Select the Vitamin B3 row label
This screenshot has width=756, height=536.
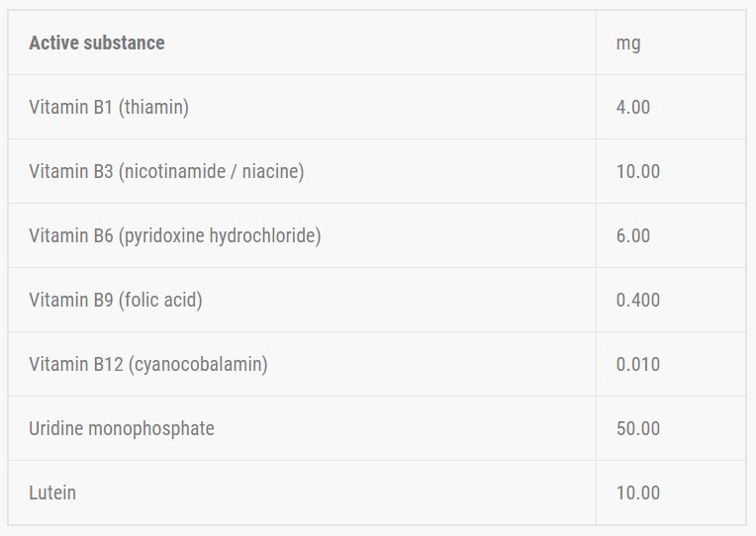tap(166, 171)
